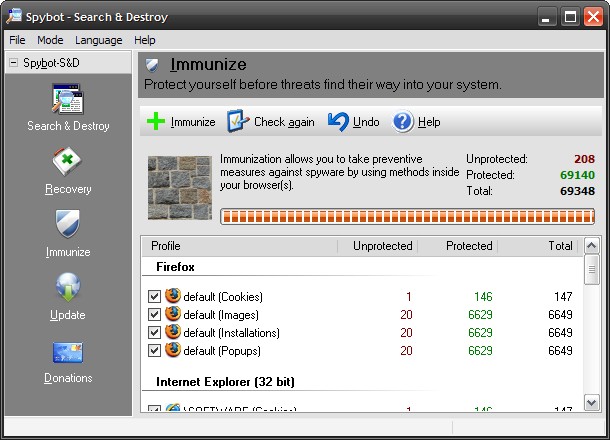Open the Mode menu
Image resolution: width=610 pixels, height=440 pixels.
coord(50,40)
